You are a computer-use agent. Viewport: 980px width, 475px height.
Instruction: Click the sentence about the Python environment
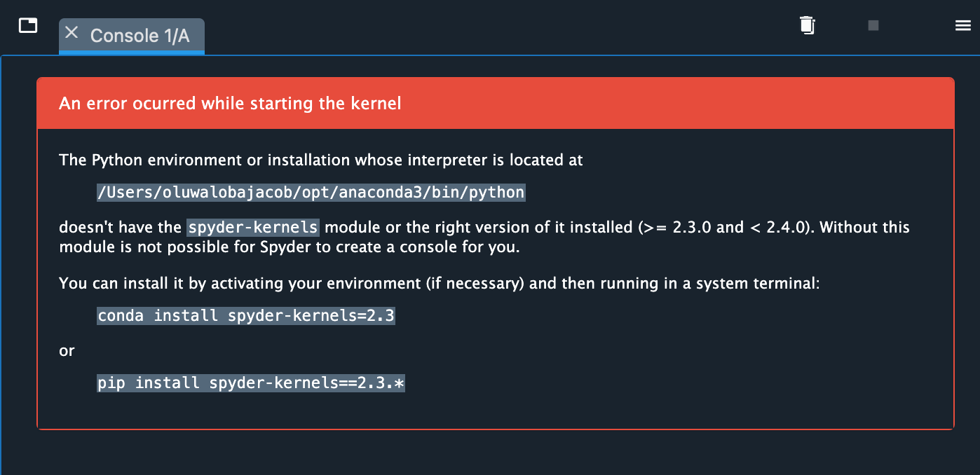pyautogui.click(x=320, y=160)
